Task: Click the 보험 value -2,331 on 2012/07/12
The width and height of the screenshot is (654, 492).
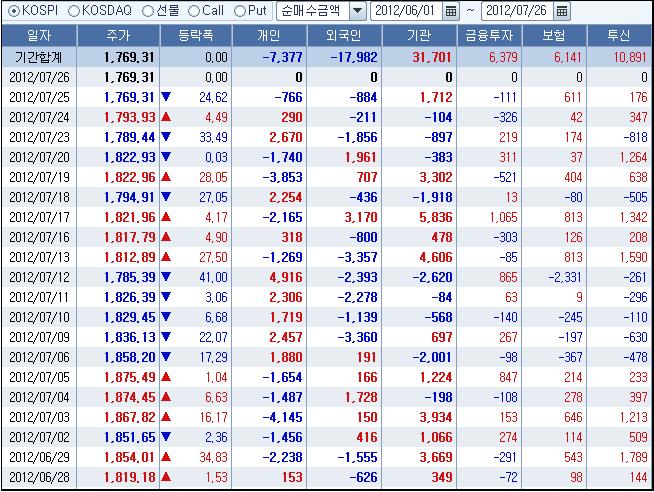Action: pos(565,277)
